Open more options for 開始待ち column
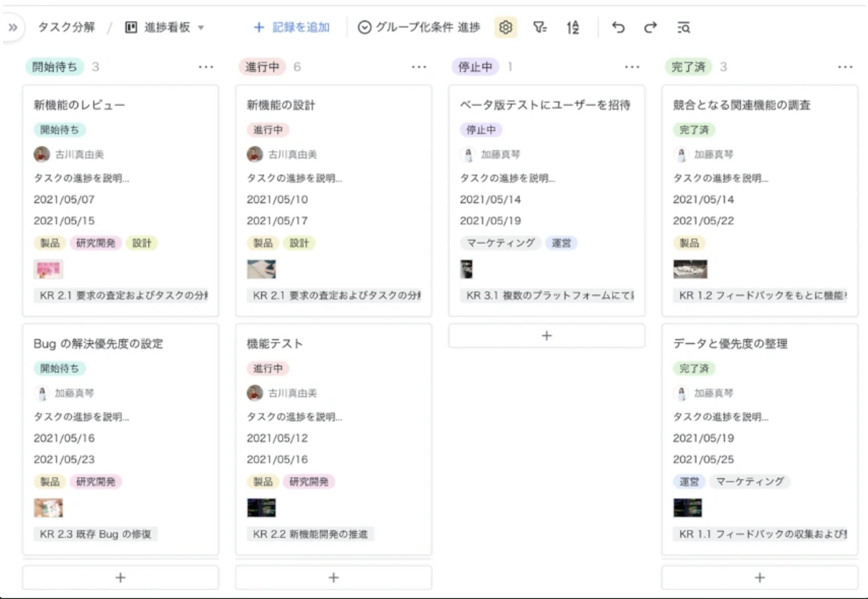The height and width of the screenshot is (599, 868). pos(206,67)
